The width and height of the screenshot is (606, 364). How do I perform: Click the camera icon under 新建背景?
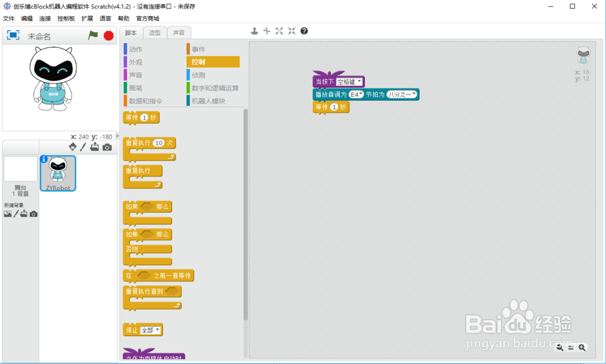pos(33,214)
